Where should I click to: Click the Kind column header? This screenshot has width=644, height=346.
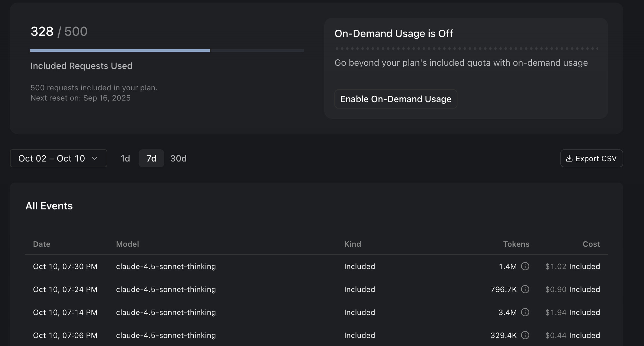click(x=353, y=244)
